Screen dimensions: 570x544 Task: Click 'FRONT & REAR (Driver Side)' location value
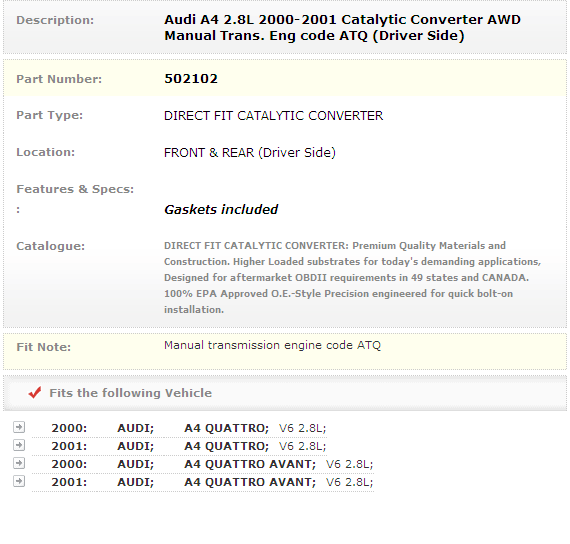pos(250,152)
